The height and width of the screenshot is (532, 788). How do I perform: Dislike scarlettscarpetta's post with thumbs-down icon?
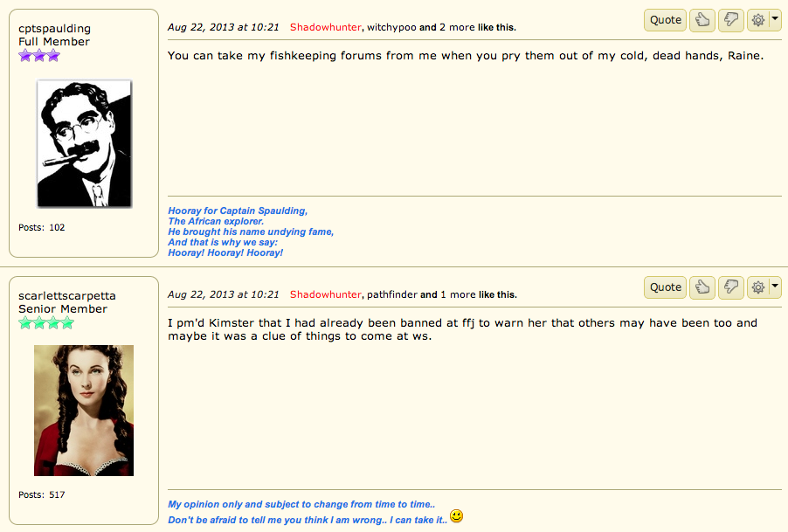click(x=730, y=287)
